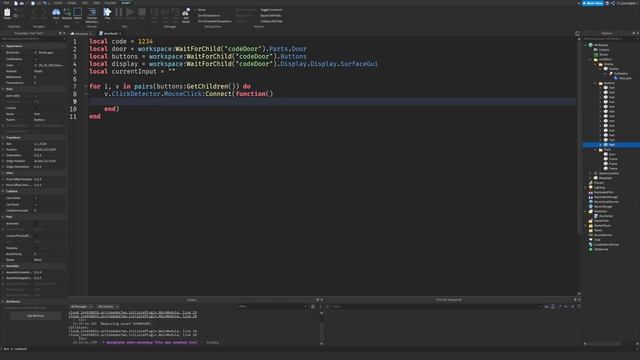This screenshot has width=640, height=360.
Task: Click the Stop playtest icon
Action: pos(142,13)
